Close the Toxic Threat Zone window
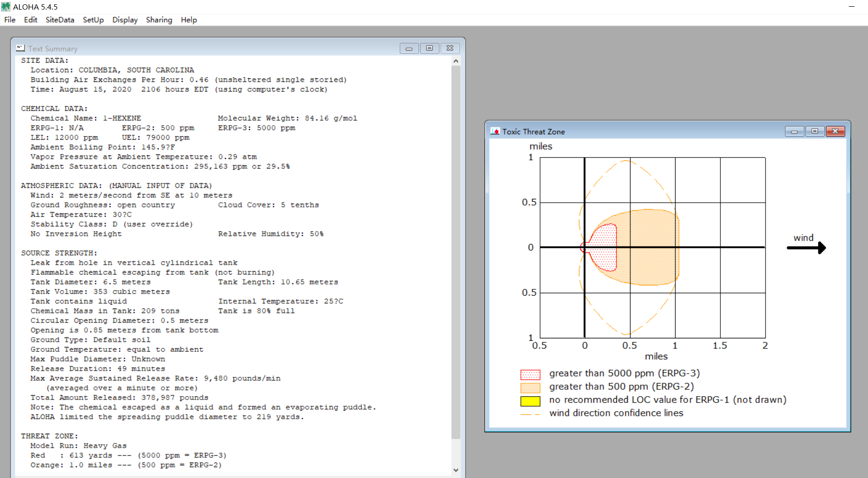The image size is (868, 478). [835, 131]
